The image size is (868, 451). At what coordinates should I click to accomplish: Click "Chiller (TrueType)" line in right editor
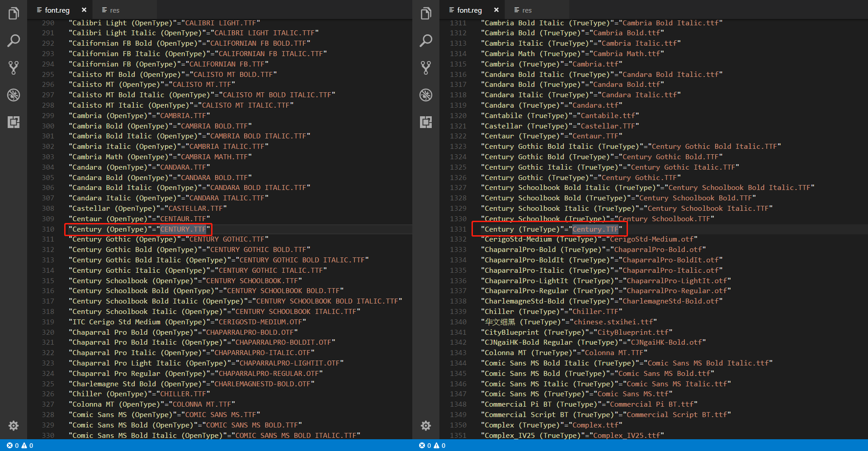[552, 312]
